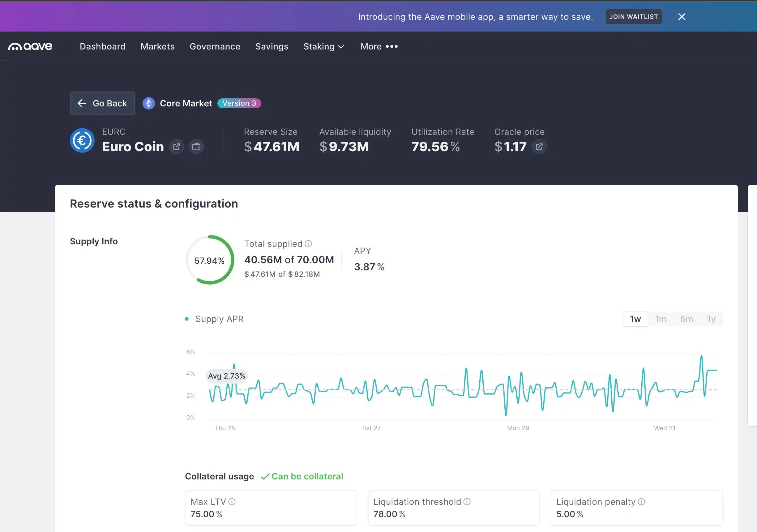Click the Liquidation threshold info icon
Image resolution: width=757 pixels, height=532 pixels.
pyautogui.click(x=467, y=502)
